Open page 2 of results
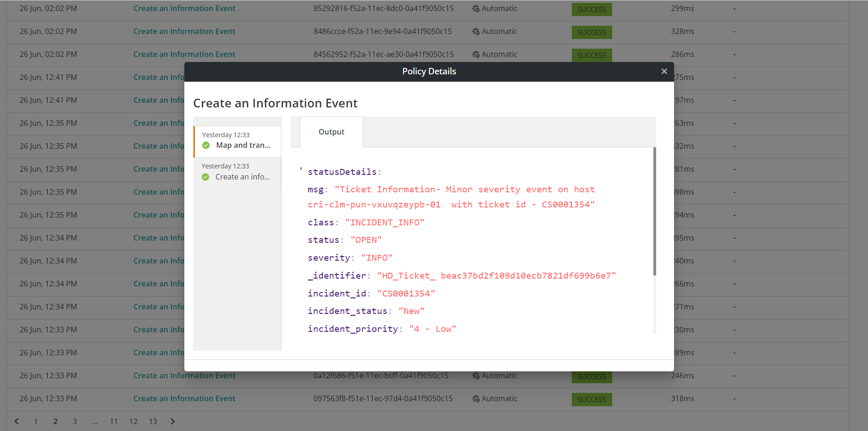This screenshot has height=431, width=868. [x=55, y=421]
